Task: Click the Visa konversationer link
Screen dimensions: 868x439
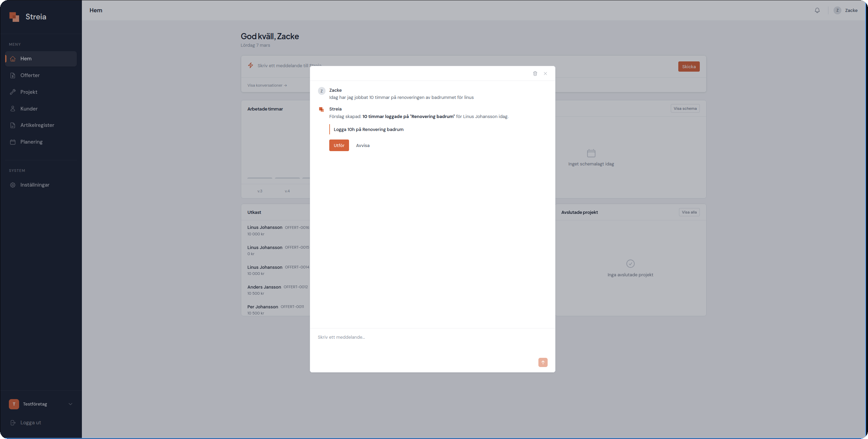Action: pyautogui.click(x=267, y=85)
